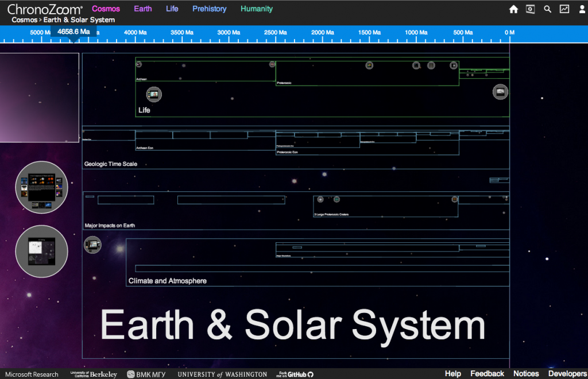Open the circular exhibit at the Life timeline's right end
The width and height of the screenshot is (588, 379).
pyautogui.click(x=500, y=91)
